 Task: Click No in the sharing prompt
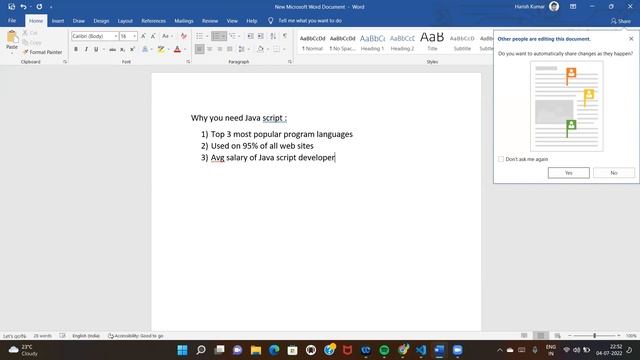tap(614, 173)
